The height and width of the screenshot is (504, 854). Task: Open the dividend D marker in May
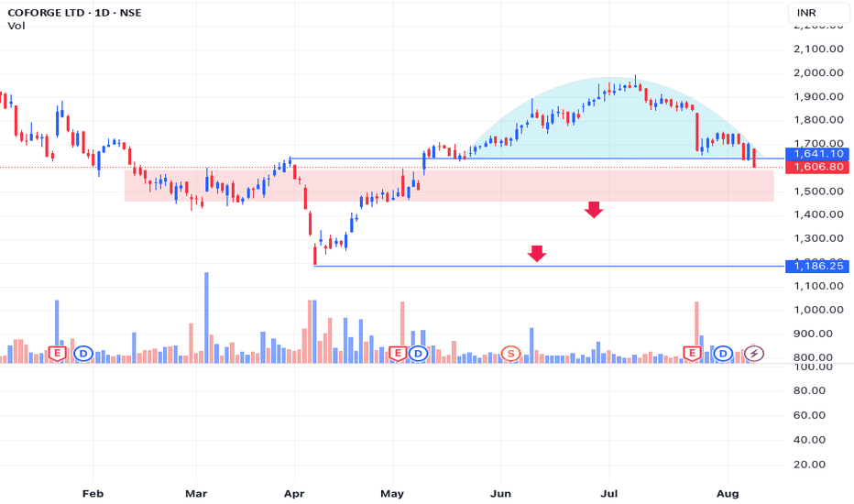point(418,354)
